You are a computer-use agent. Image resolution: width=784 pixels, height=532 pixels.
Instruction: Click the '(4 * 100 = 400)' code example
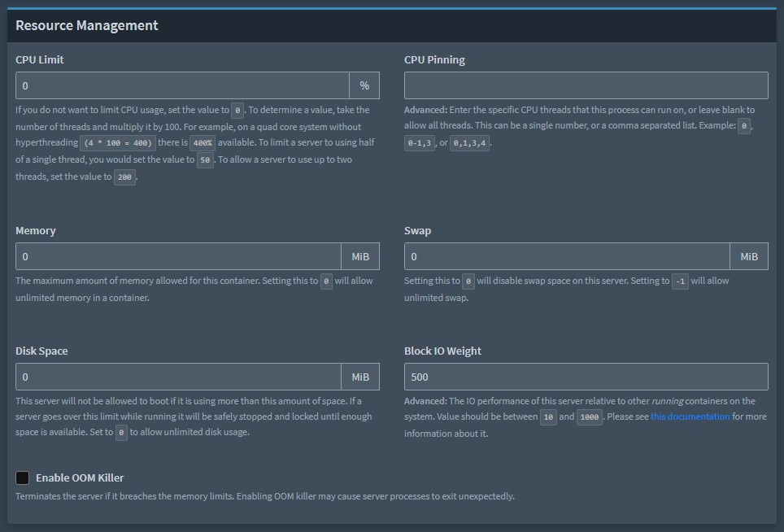coord(118,143)
